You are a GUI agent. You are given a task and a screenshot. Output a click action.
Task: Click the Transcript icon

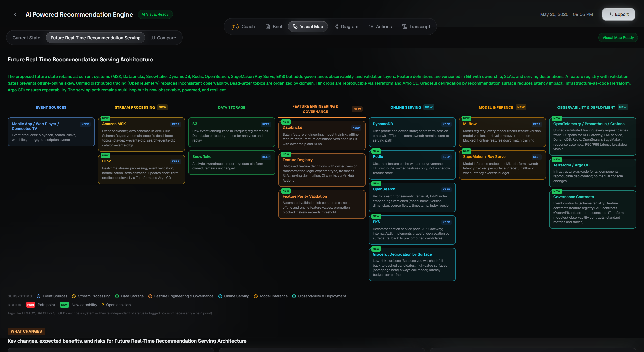(x=404, y=27)
